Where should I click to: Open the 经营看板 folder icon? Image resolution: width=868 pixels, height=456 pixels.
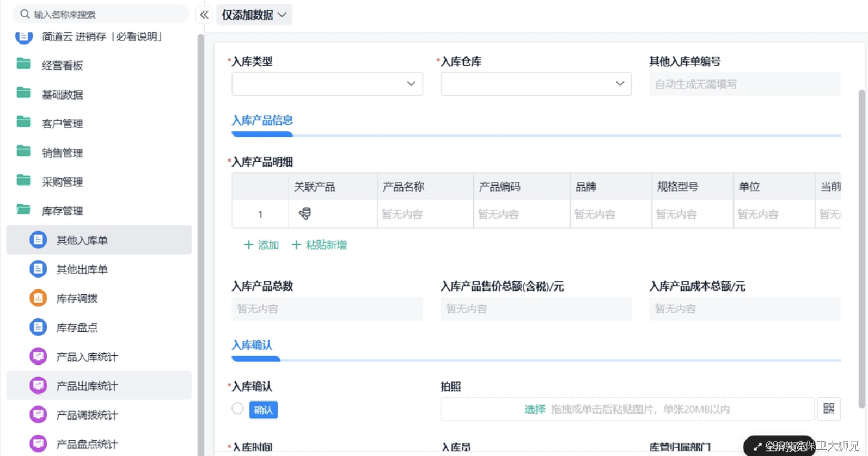point(23,64)
